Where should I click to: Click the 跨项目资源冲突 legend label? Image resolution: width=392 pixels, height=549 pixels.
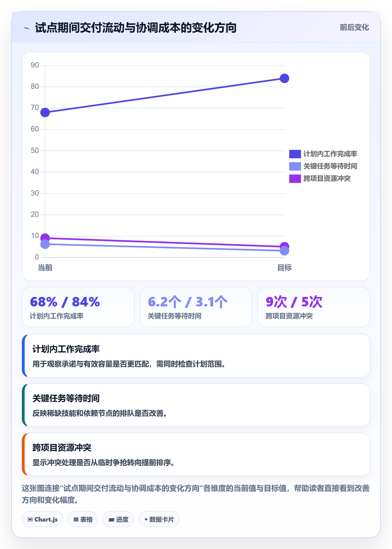327,178
